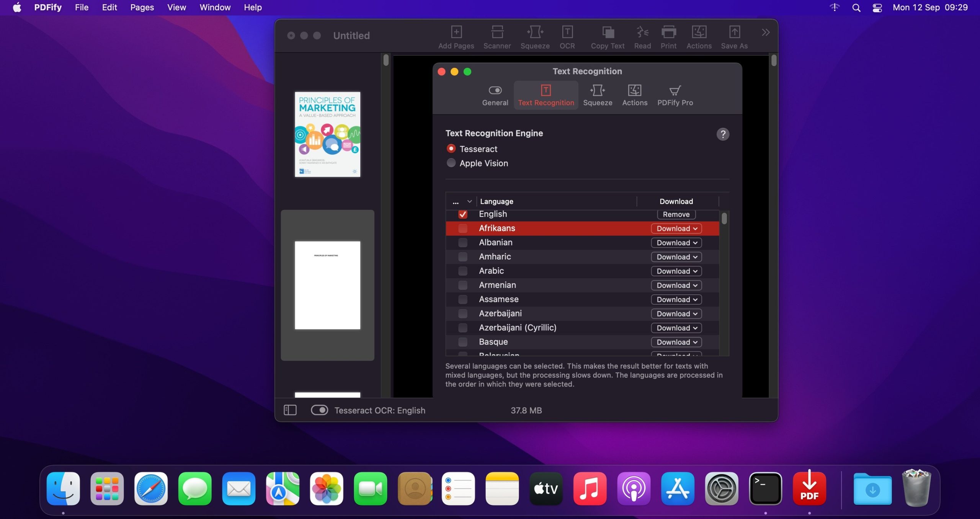
Task: Click the Add Pages toolbar icon
Action: pos(456,37)
